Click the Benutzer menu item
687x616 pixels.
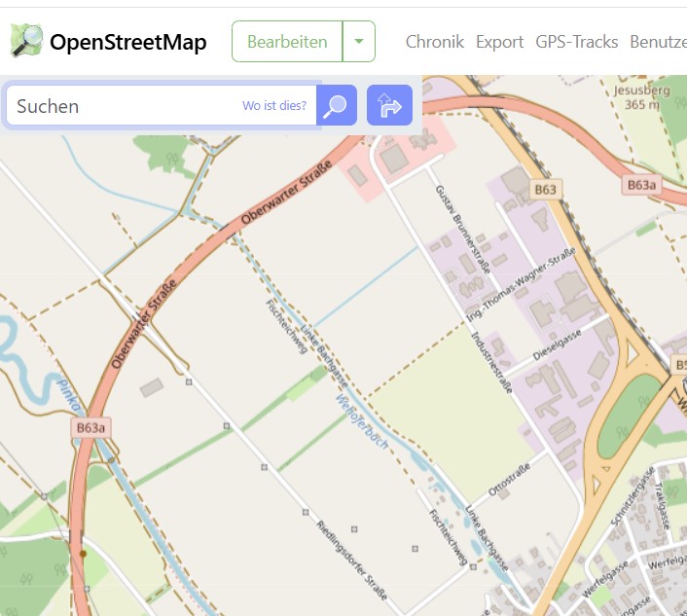click(x=658, y=42)
